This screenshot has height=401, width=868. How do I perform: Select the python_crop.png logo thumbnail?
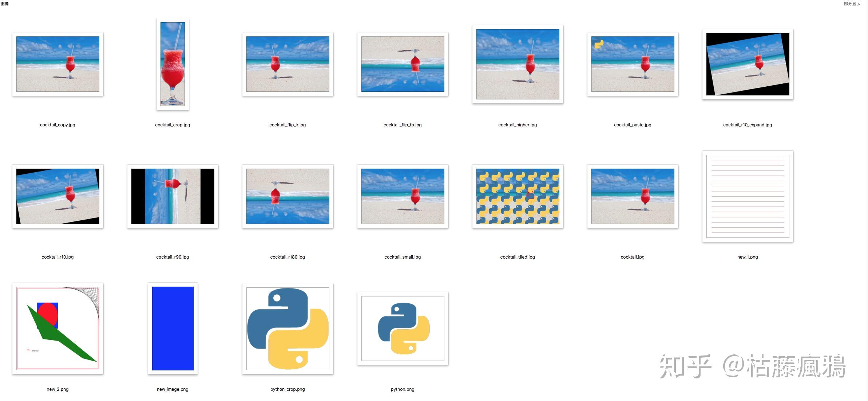tap(288, 329)
